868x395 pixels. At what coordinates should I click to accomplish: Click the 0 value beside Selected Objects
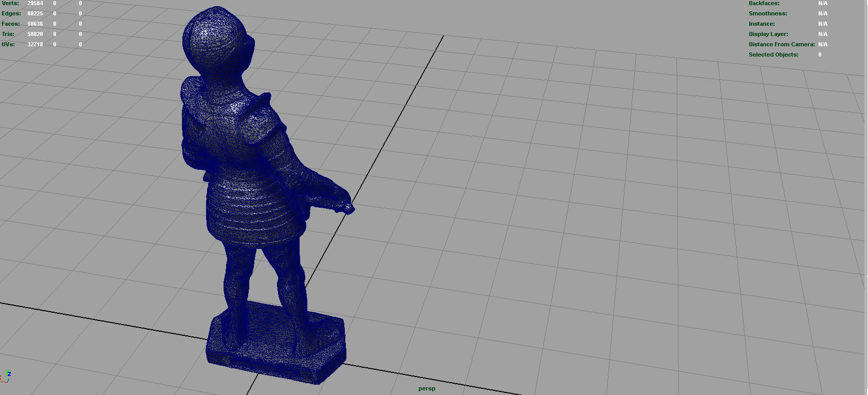[x=820, y=55]
